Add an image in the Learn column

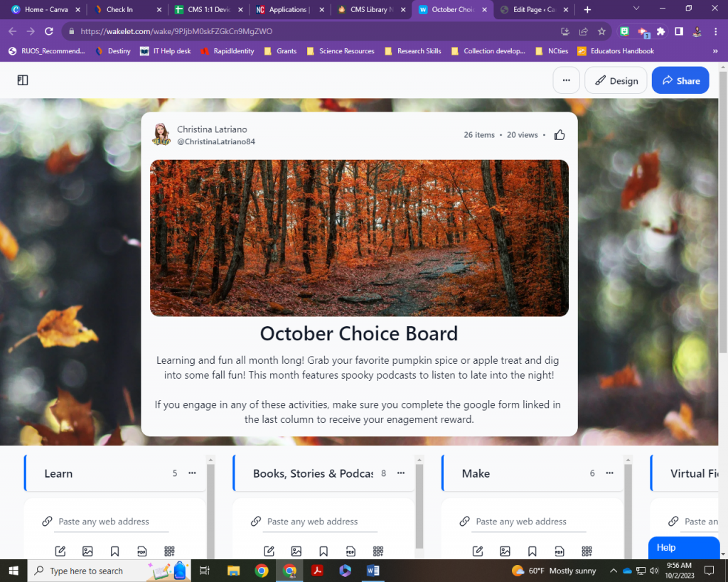(x=87, y=551)
